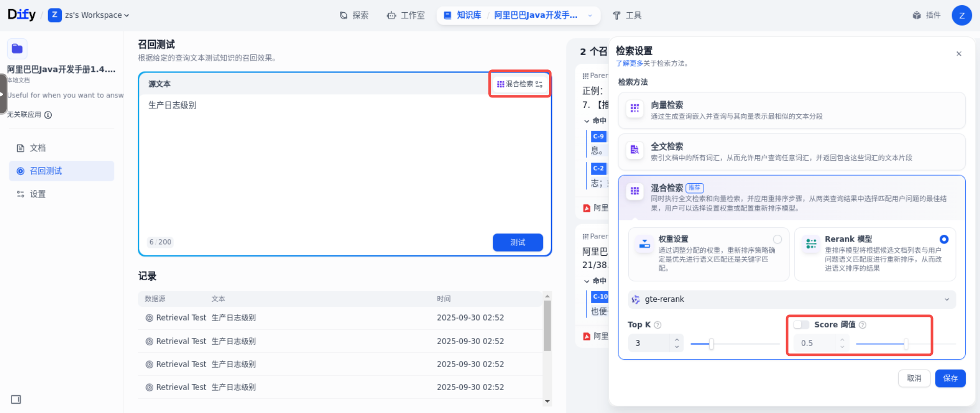Select the Rerank 模型 radio button
The height and width of the screenshot is (413, 980).
pyautogui.click(x=944, y=239)
